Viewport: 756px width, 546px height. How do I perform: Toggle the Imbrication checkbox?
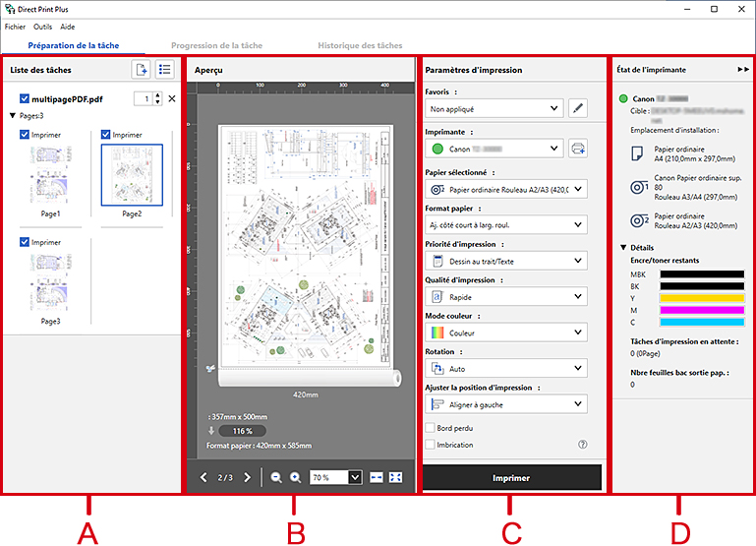(x=430, y=445)
